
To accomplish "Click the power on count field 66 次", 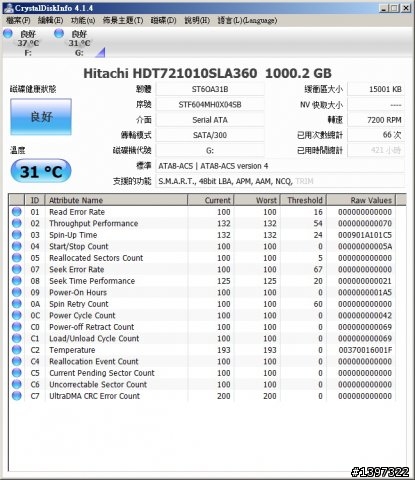I will point(376,135).
